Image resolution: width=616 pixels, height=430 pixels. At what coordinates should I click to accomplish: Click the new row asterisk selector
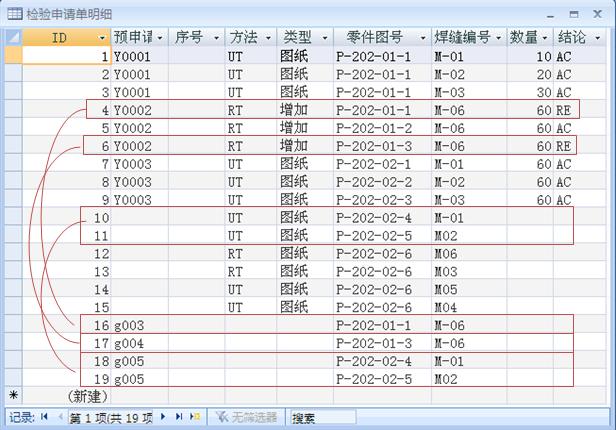point(11,397)
